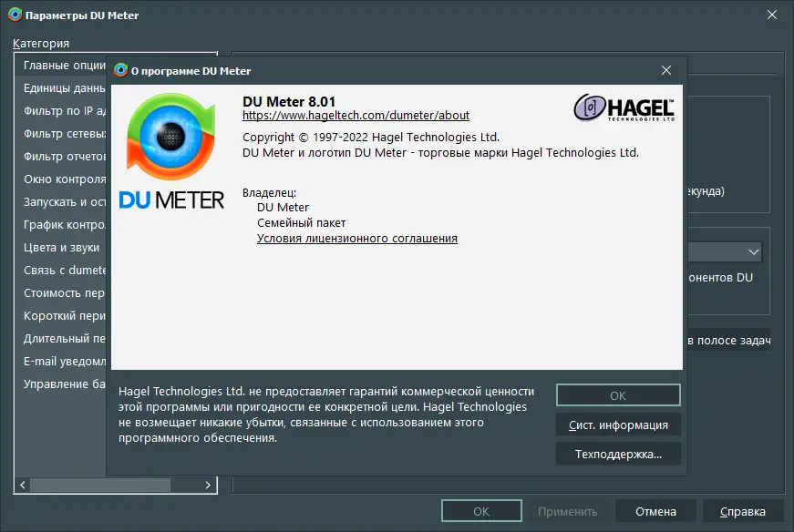This screenshot has width=794, height=532.
Task: Select Единицы данных category
Action: (61, 88)
